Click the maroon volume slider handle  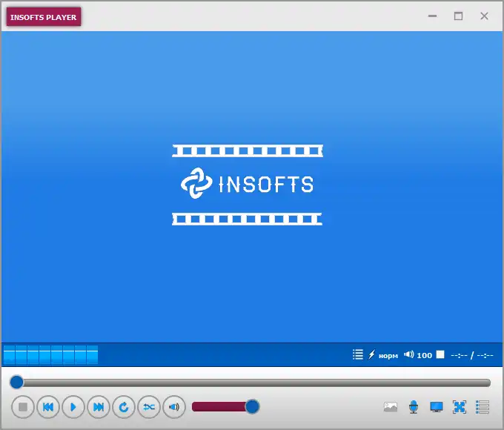point(252,407)
